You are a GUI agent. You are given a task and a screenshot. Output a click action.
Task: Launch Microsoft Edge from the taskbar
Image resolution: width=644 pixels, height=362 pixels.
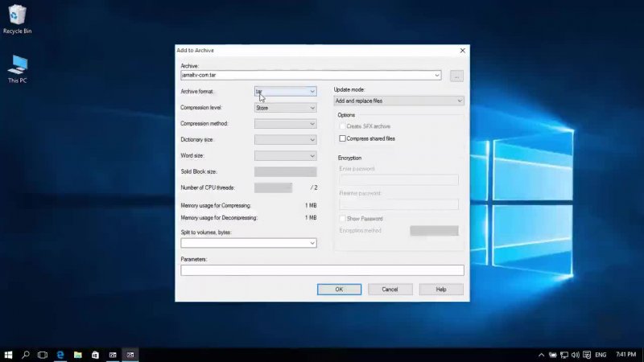[x=61, y=354]
